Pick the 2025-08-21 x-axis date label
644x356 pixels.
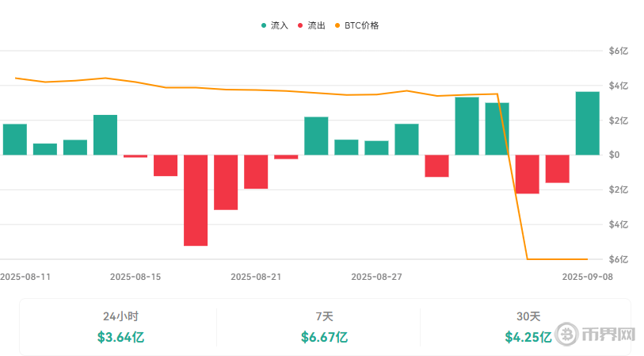[x=256, y=277]
